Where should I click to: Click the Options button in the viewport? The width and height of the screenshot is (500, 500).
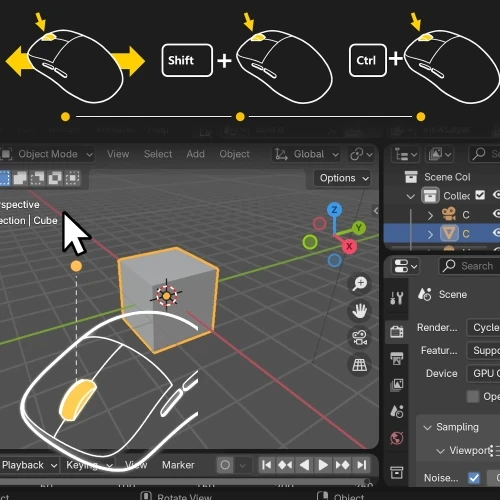click(343, 178)
